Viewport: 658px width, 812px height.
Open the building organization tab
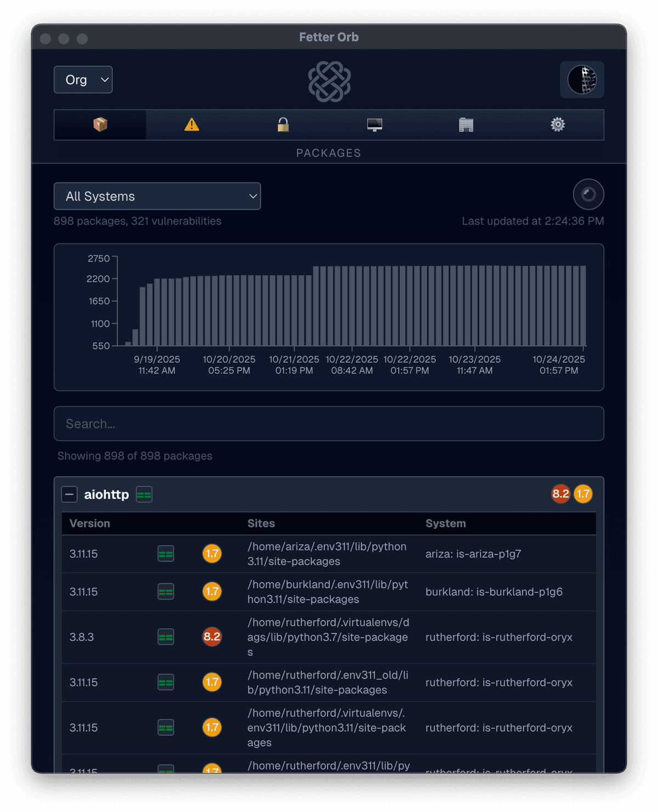click(x=466, y=125)
